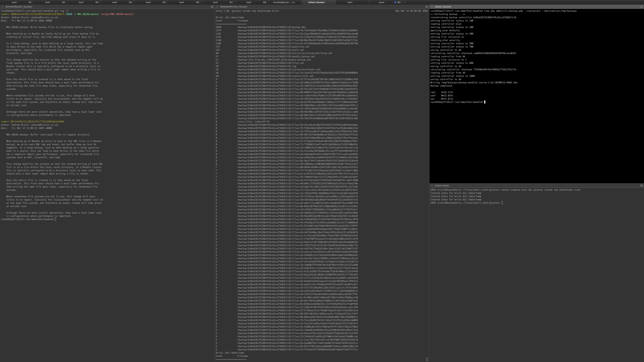Click 'Brick: ds3:/data/temp' heading
This screenshot has height=362, width=644.
(x=230, y=353)
